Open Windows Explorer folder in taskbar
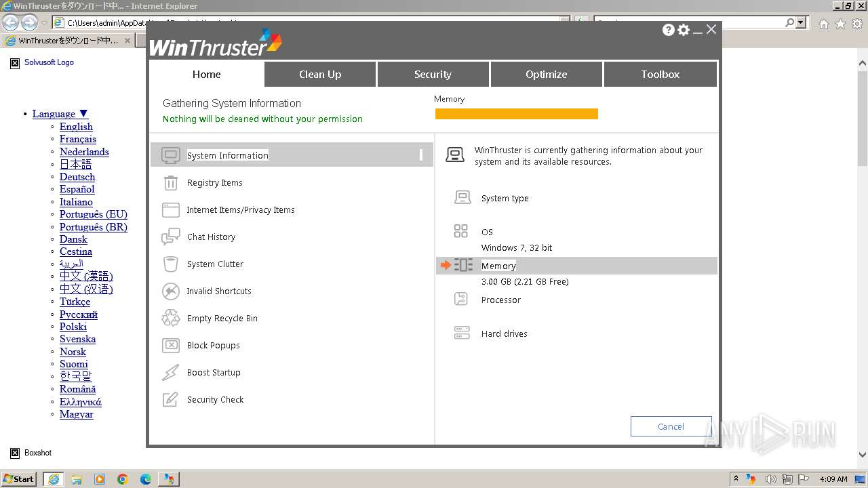 77,479
